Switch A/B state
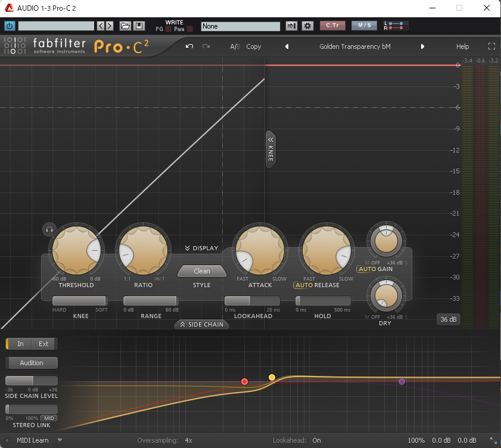 [235, 46]
